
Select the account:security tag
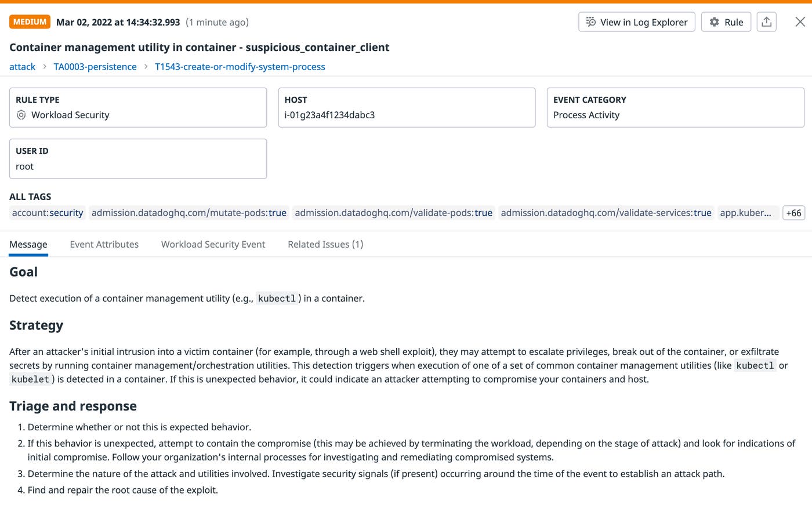point(47,213)
